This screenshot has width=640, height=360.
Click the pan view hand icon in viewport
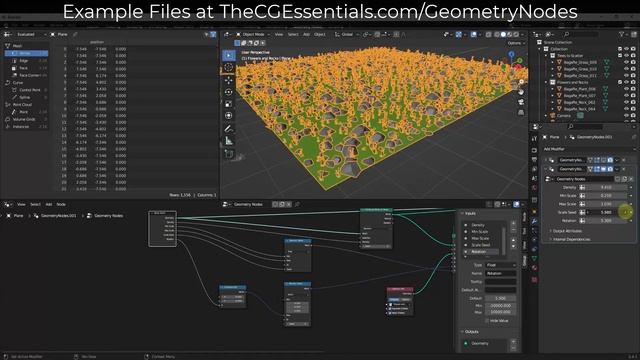click(521, 92)
